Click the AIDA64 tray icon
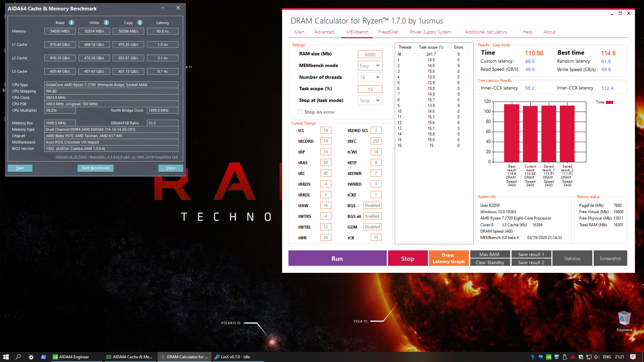This screenshot has height=362, width=644. coord(549,357)
